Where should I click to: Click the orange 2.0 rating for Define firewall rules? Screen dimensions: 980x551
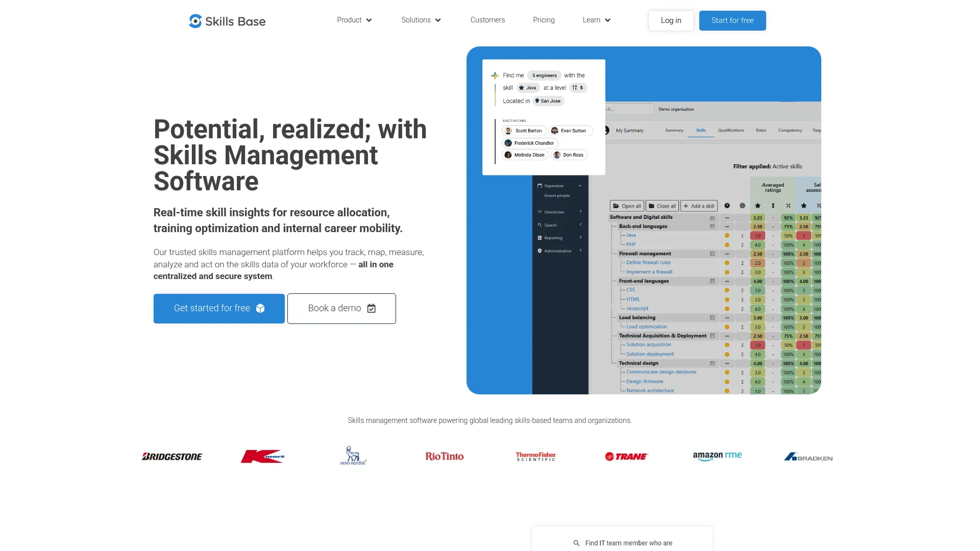point(757,263)
